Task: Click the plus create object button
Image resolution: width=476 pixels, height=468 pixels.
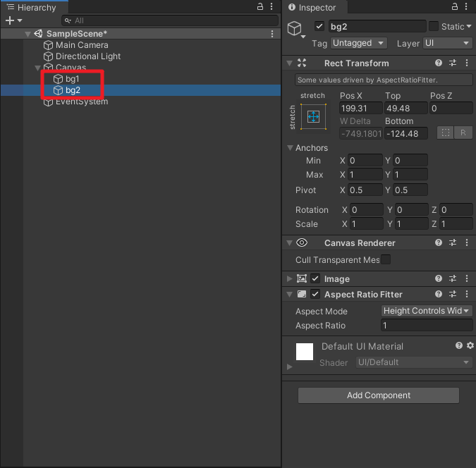Action: pos(10,20)
